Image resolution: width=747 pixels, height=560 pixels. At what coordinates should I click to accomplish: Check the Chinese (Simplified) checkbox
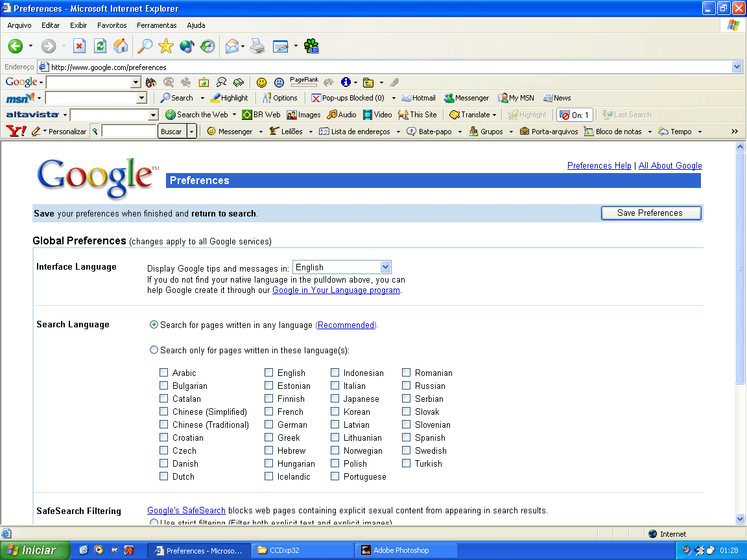click(x=163, y=412)
